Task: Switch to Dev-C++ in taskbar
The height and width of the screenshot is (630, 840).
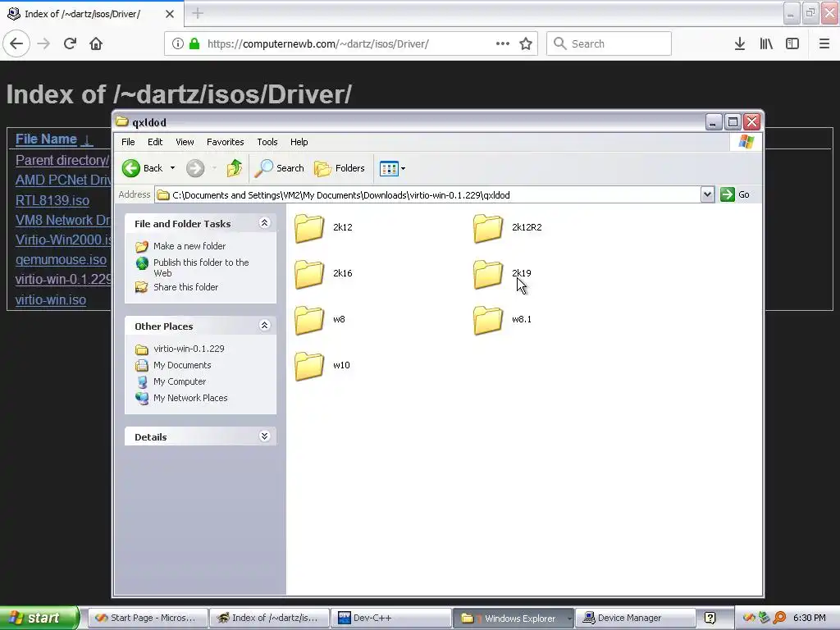Action: (x=390, y=619)
